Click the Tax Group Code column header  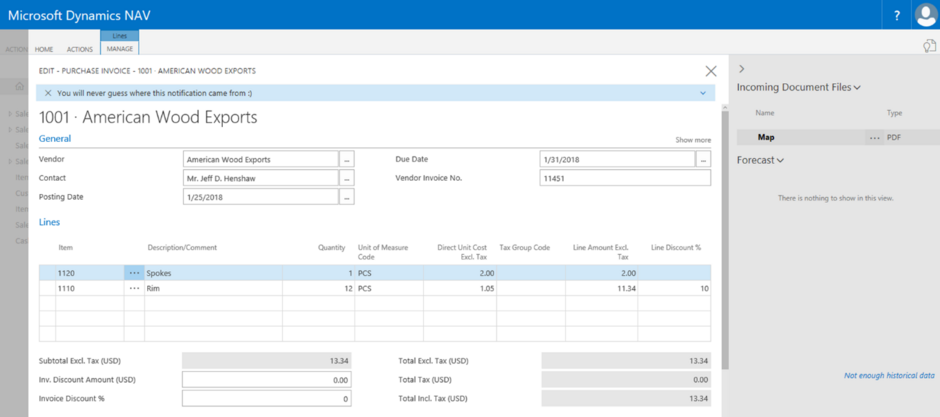(x=525, y=247)
